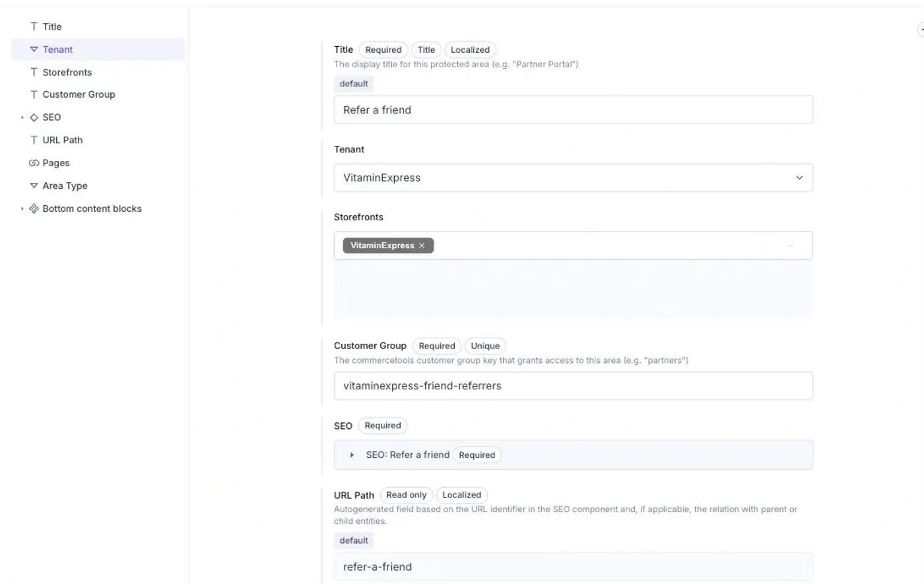
Task: Click the Customer Group field heading in the form
Action: 370,346
